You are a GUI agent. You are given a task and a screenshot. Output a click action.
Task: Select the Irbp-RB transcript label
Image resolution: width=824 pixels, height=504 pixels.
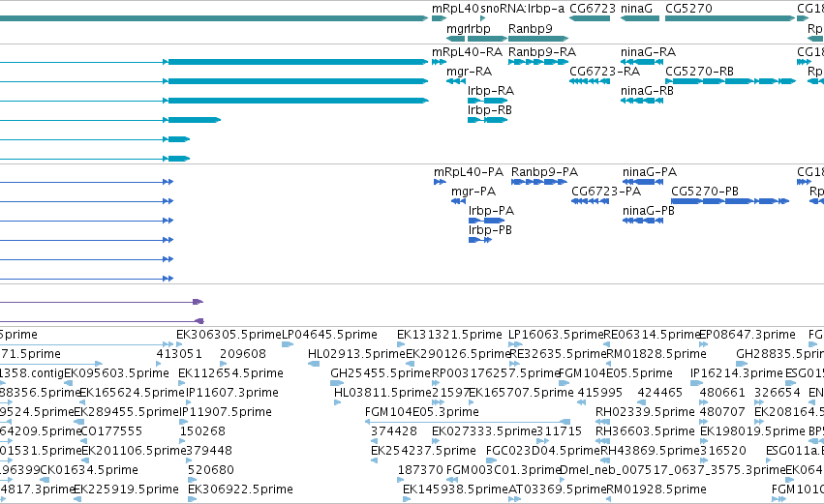[490, 110]
